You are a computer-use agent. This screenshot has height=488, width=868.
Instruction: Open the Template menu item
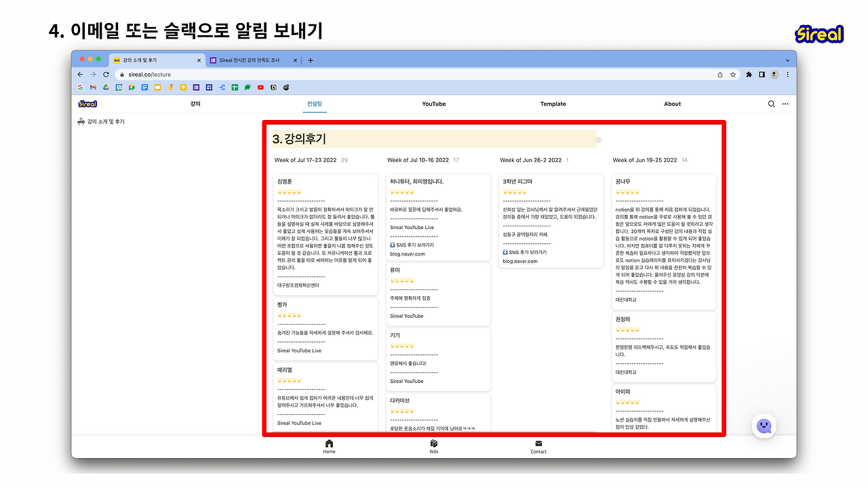(553, 104)
